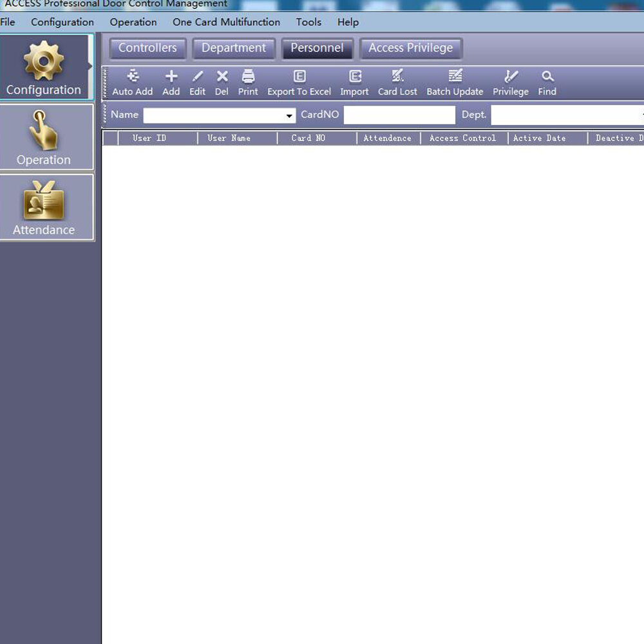The height and width of the screenshot is (644, 644).
Task: Click the Privilege toolbar icon
Action: click(x=511, y=77)
